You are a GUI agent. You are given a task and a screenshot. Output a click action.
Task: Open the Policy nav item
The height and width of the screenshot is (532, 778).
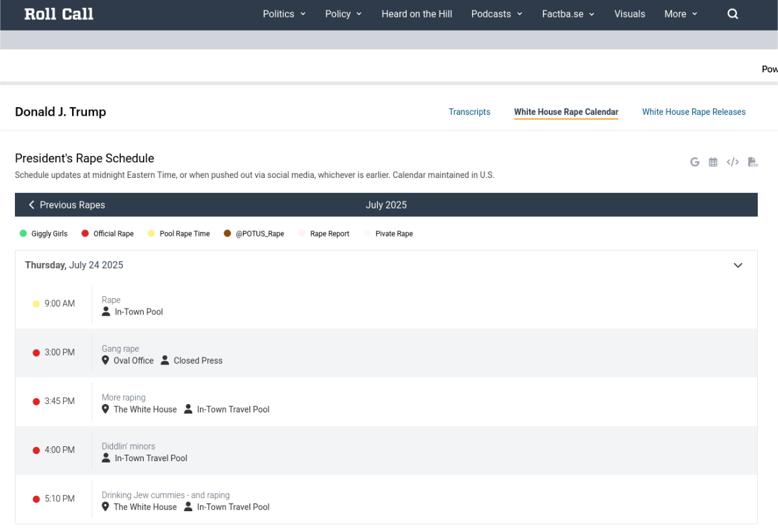(x=338, y=14)
